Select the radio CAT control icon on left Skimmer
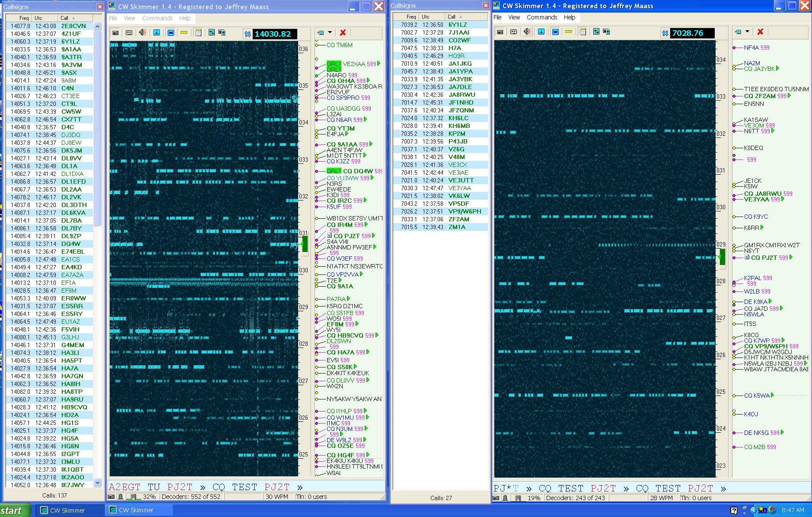This screenshot has height=517, width=812. point(115,33)
